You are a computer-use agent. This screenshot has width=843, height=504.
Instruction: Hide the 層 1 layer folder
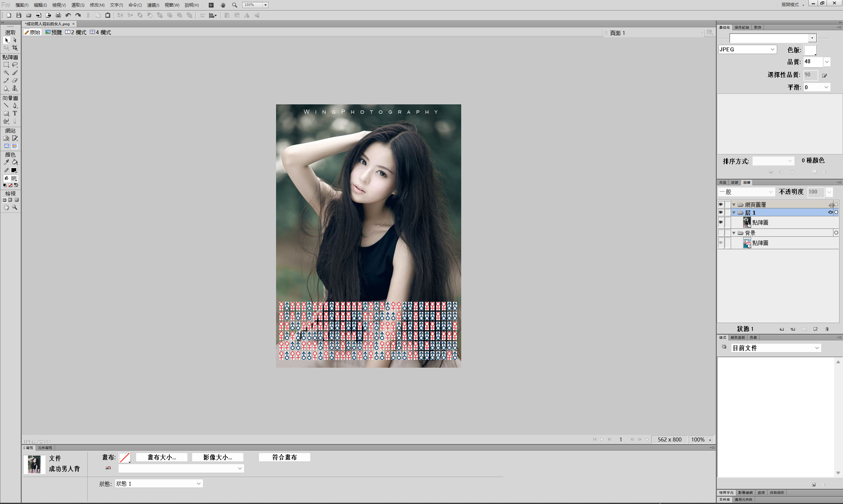(720, 212)
